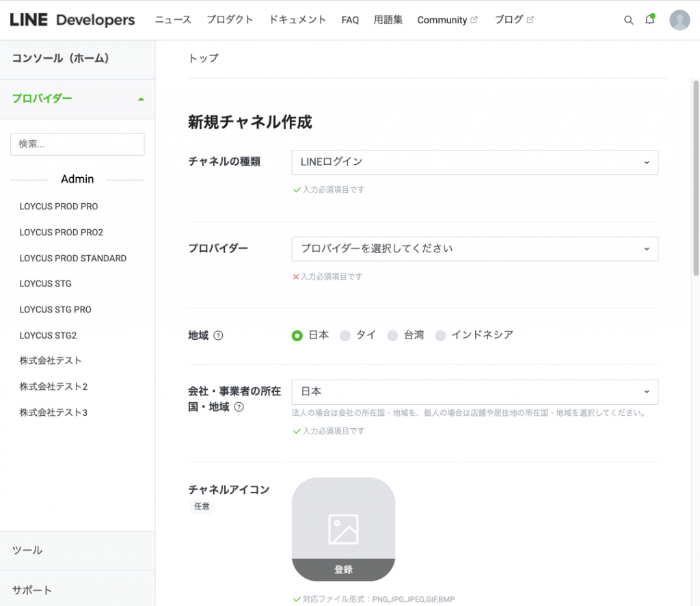
Task: Open the Community external link
Action: point(447,20)
